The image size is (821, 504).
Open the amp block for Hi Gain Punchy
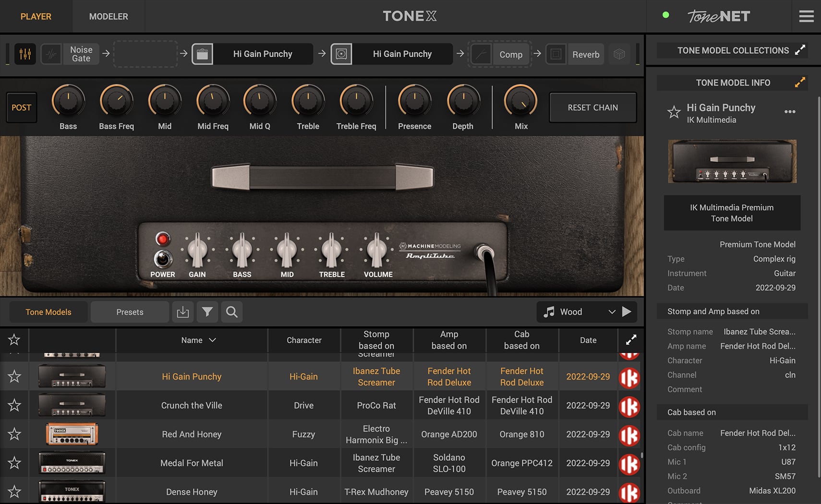252,54
